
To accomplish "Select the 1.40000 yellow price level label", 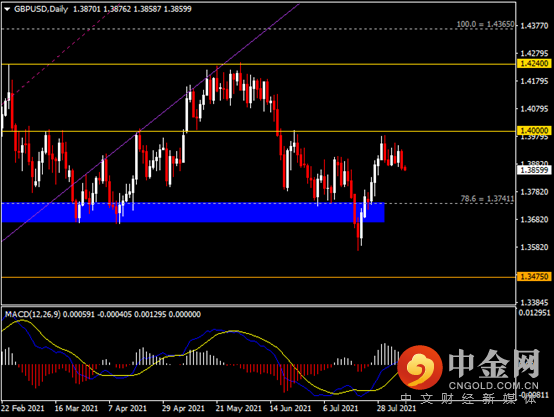I will (x=534, y=130).
